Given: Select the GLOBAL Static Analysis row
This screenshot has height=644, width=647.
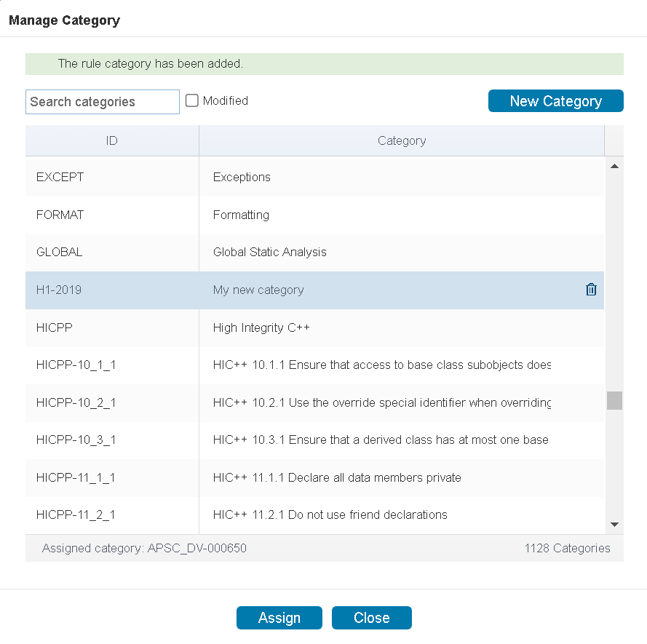Looking at the screenshot, I should tap(315, 253).
